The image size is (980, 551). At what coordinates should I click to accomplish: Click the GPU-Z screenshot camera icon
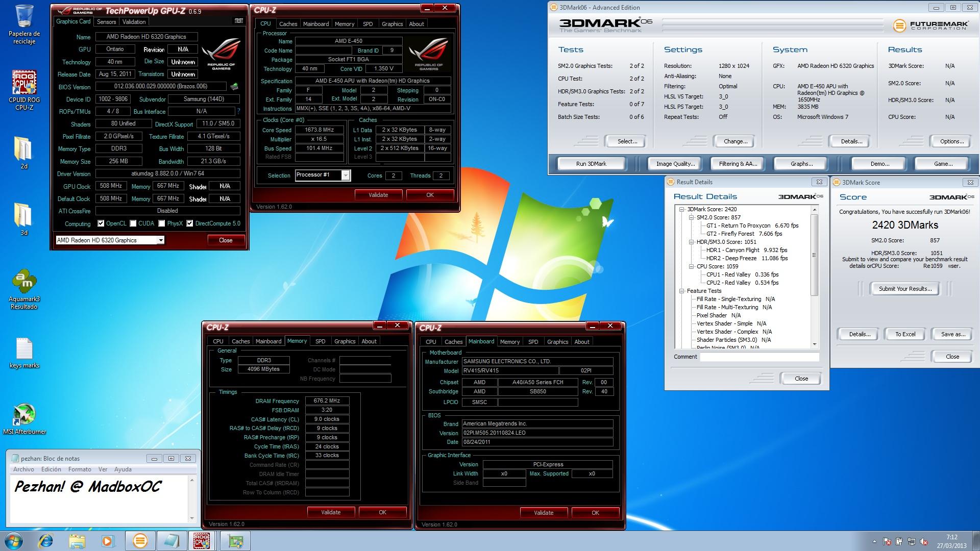point(238,21)
